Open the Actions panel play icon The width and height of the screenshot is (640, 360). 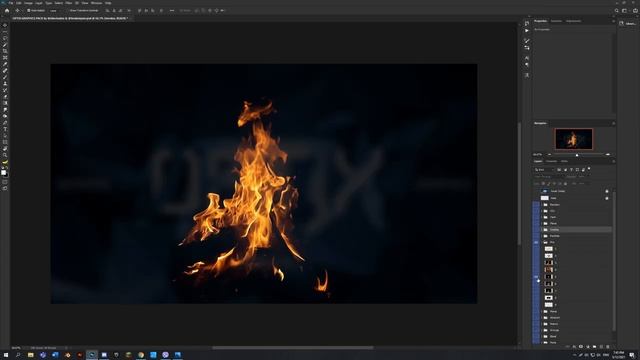tap(527, 31)
